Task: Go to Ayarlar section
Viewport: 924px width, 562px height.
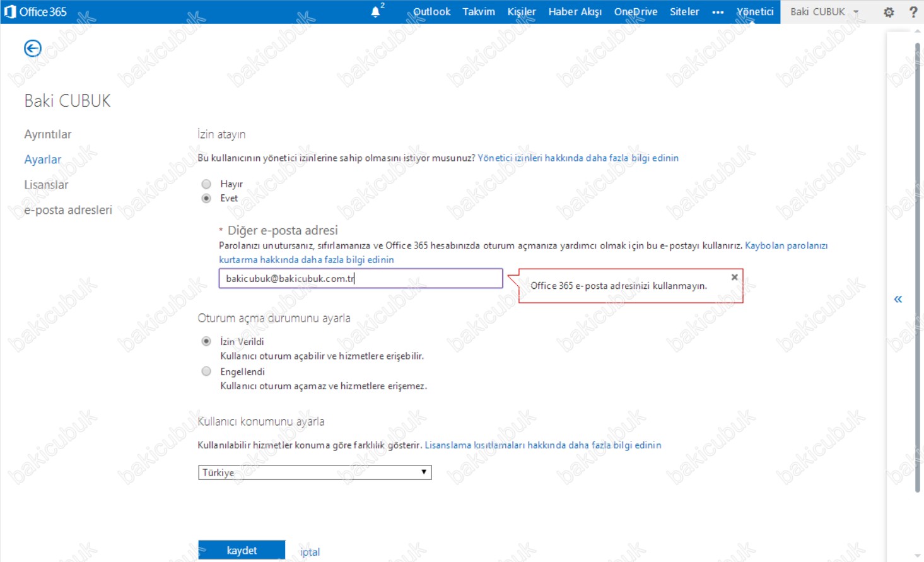Action: (x=43, y=160)
